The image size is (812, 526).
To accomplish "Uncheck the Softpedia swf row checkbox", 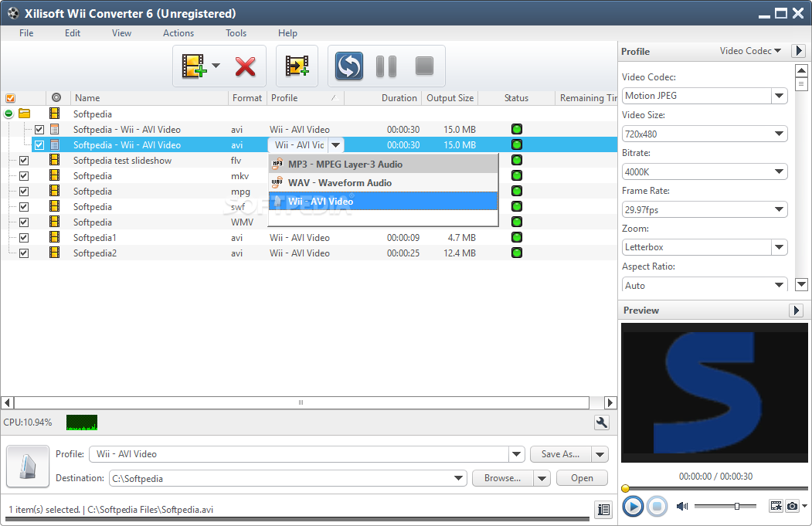I will click(x=24, y=206).
